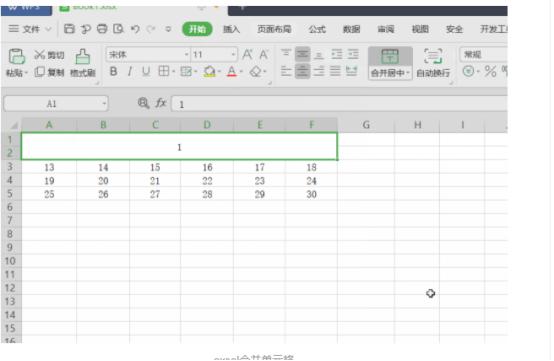Open the 页面布局 ribbon tab
Viewport: 554px width, 361px height.
point(274,29)
